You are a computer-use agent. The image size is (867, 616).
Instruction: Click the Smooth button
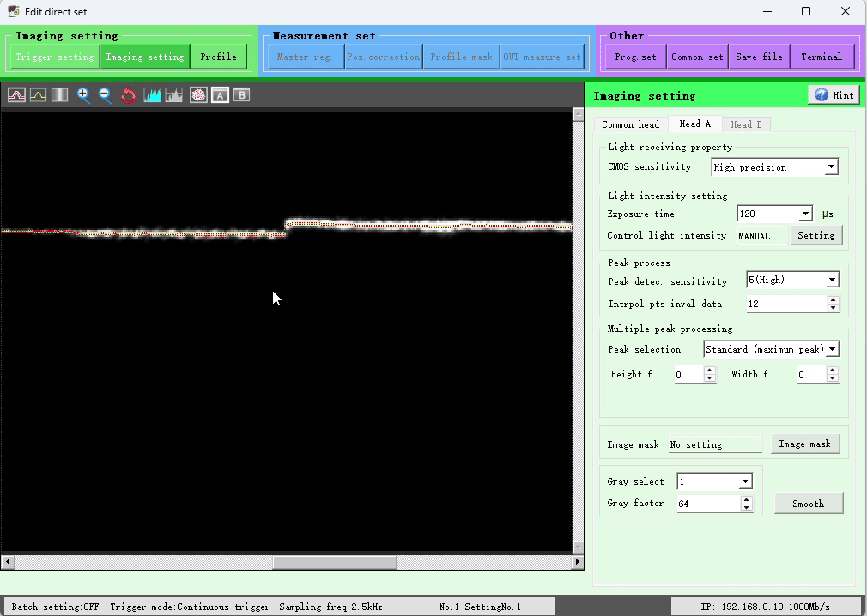point(809,504)
